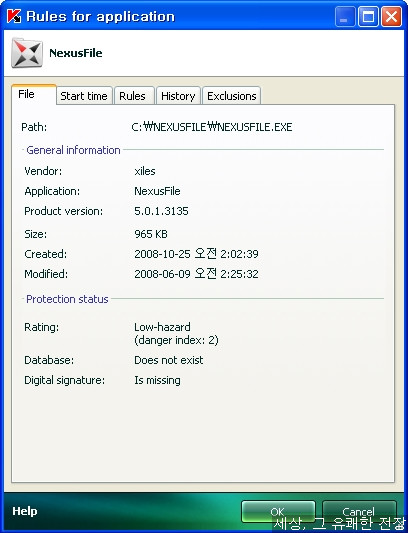Click the Application: label
Viewport: 408px width, 533px height.
point(52,191)
